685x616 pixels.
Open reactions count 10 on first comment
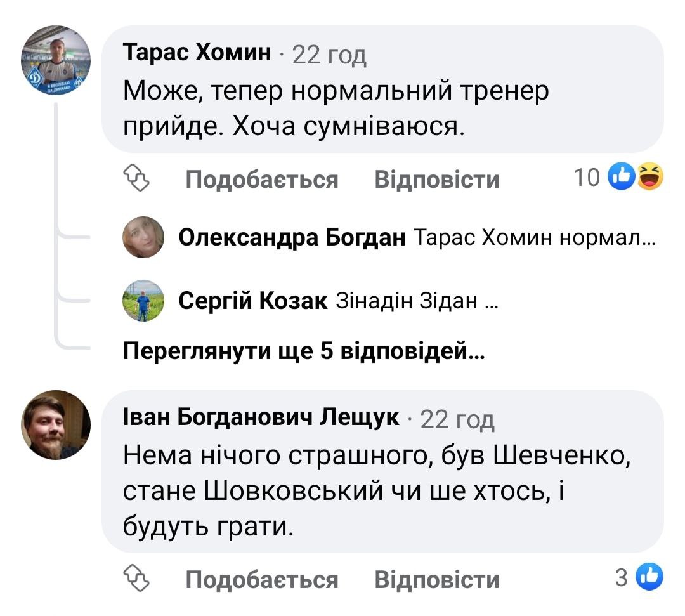point(586,178)
